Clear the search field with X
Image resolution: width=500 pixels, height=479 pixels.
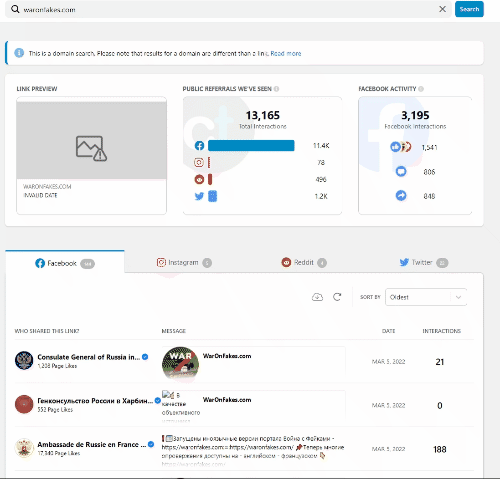(x=442, y=9)
